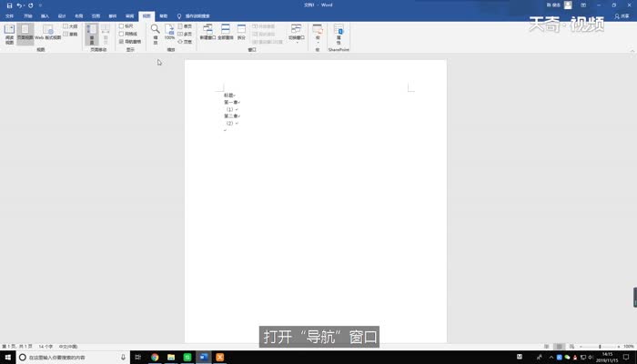637x364 pixels.
Task: Click the orange app taskbar icon
Action: click(220, 357)
